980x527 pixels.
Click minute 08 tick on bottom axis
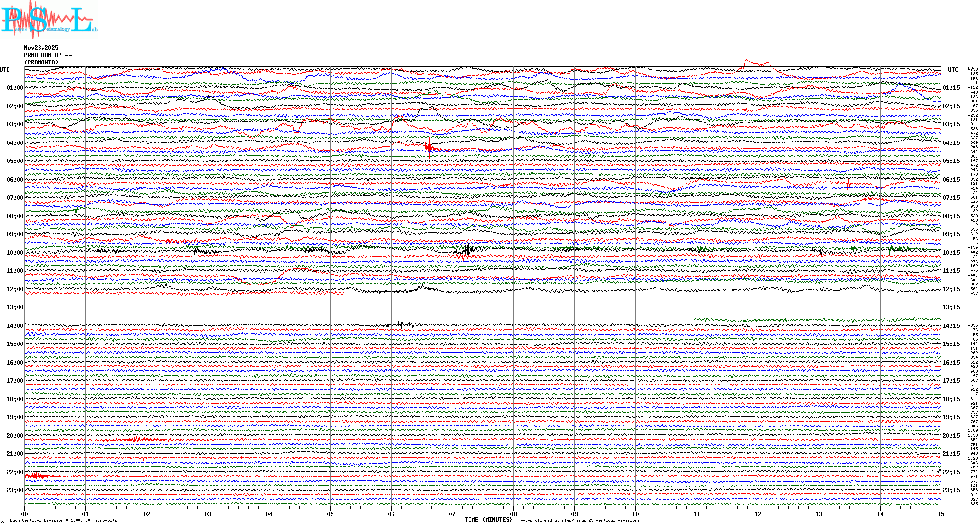(x=513, y=514)
